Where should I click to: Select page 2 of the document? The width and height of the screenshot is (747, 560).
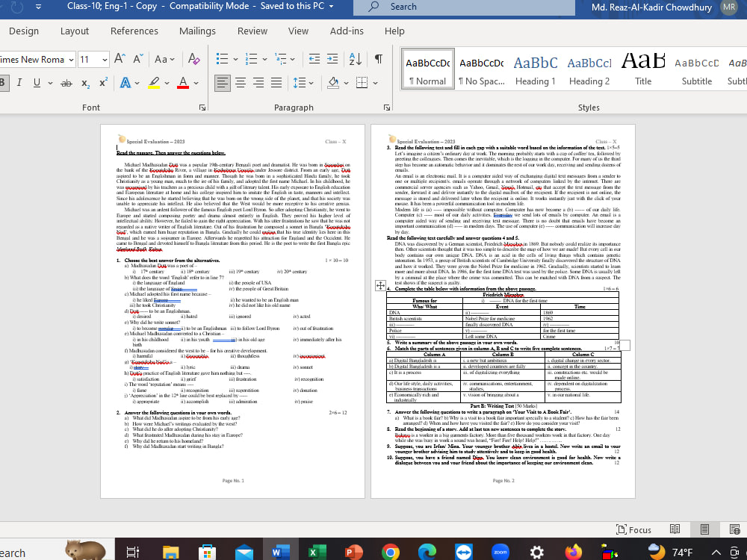503,311
